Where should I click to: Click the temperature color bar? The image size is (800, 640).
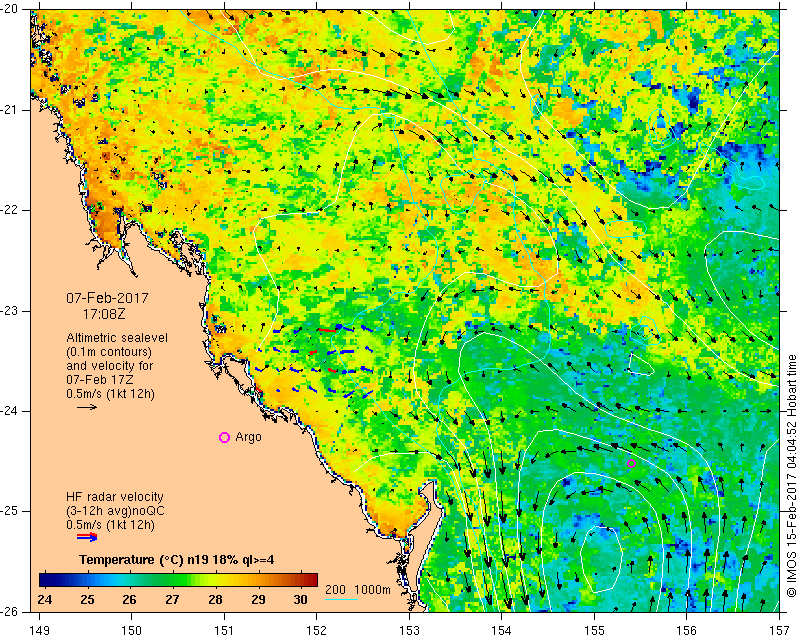click(x=178, y=580)
